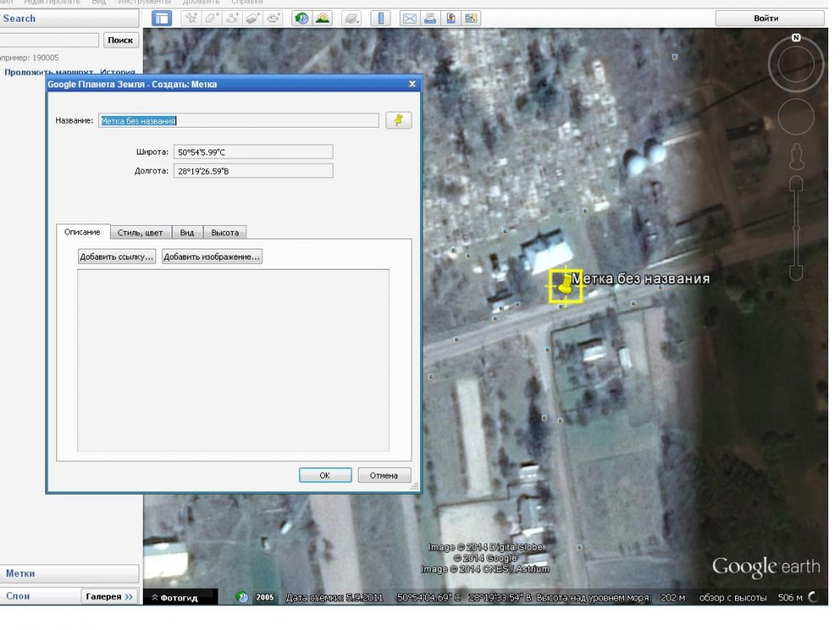The height and width of the screenshot is (630, 840).
Task: Click the historical imagery clock in status bar
Action: click(242, 596)
